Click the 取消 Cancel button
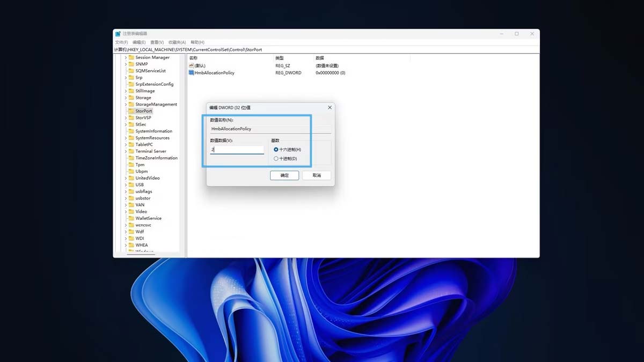 pos(317,175)
